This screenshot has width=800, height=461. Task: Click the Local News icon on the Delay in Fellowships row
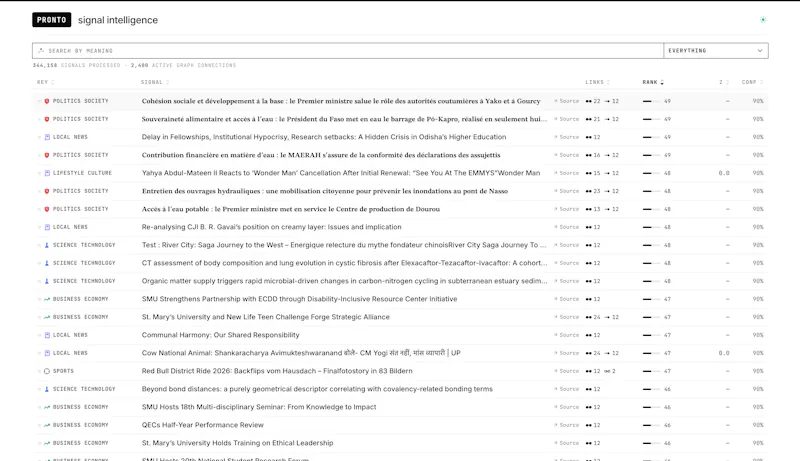[47, 137]
